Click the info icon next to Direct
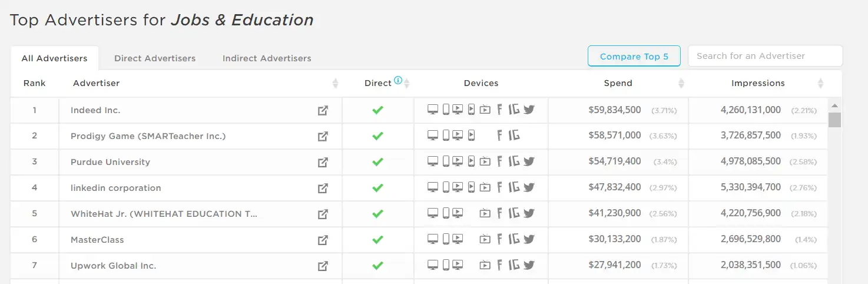Image resolution: width=868 pixels, height=284 pixels. point(398,81)
